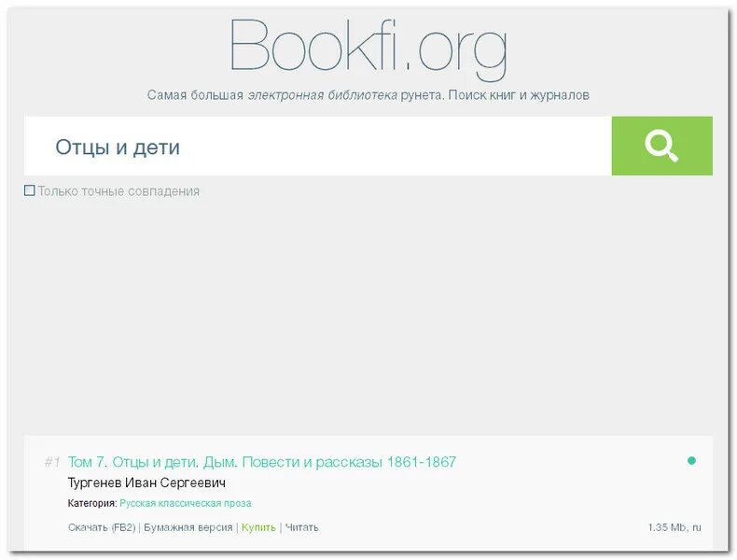The image size is (737, 560).
Task: Click 'Скачать (FB2)' download link
Action: point(102,527)
